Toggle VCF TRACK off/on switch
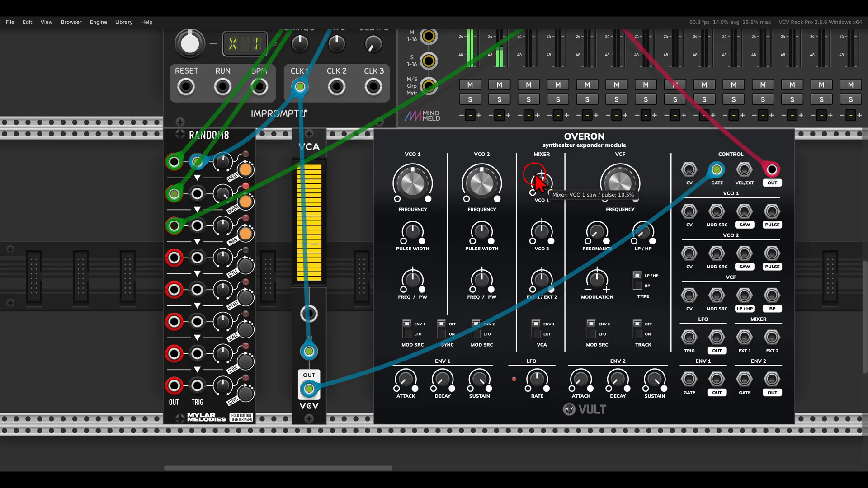Screen dimensions: 868x488 click(637, 329)
